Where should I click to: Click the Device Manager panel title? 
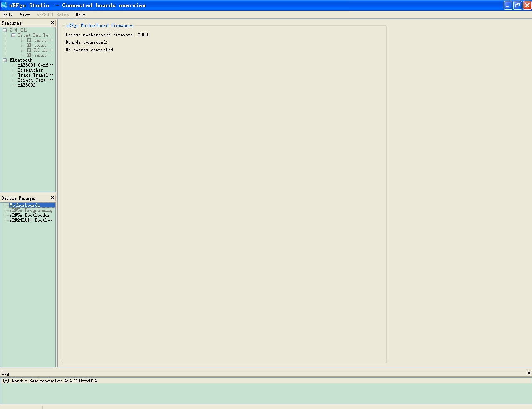tap(19, 198)
